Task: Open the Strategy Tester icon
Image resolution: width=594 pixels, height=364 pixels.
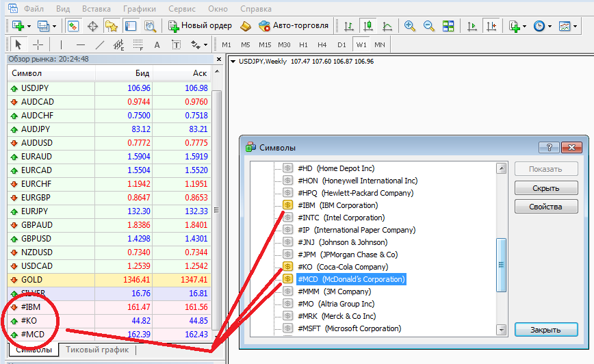Action: (150, 26)
